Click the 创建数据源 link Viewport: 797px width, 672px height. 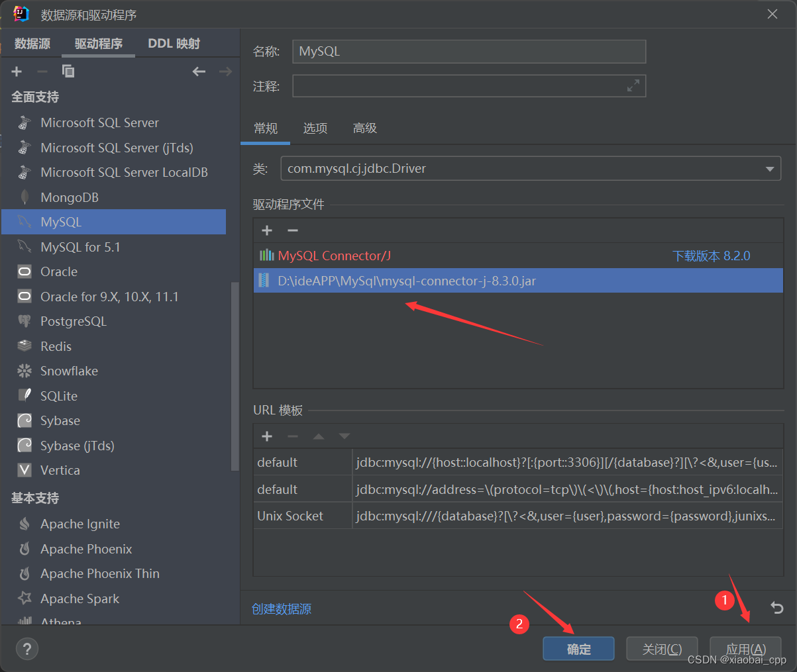pos(282,609)
